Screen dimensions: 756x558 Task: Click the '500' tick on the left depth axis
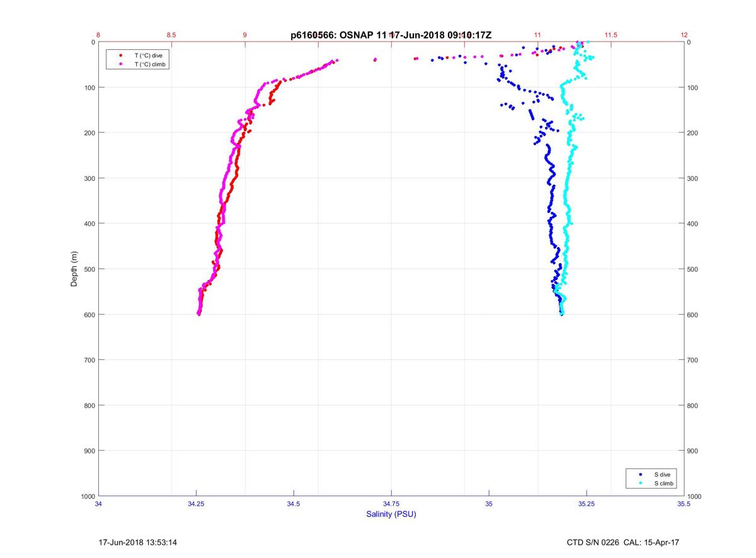(89, 269)
